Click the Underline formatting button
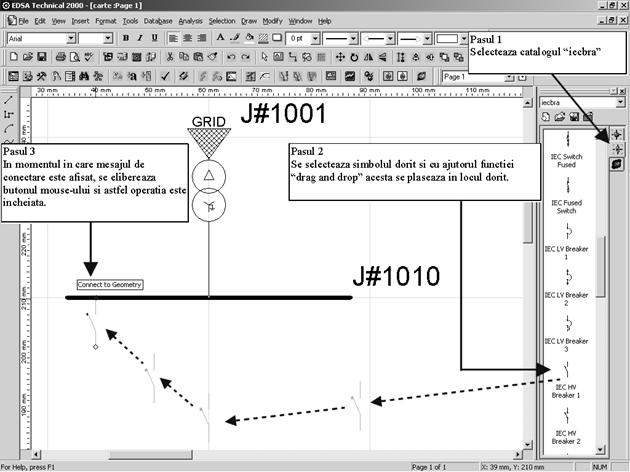This screenshot has width=630, height=472. (x=154, y=38)
